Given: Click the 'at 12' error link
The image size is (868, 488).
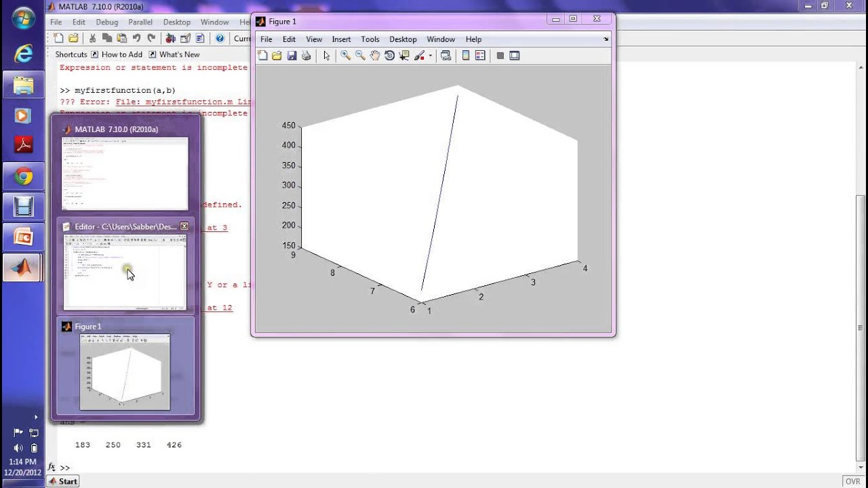Looking at the screenshot, I should [x=220, y=308].
